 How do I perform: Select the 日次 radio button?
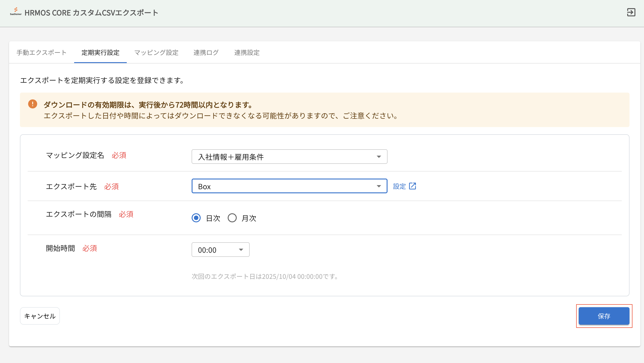tap(196, 218)
